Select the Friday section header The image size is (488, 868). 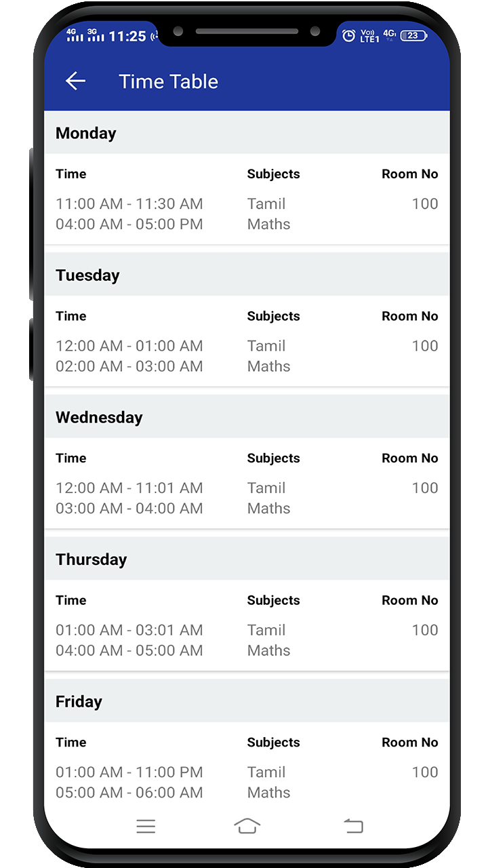247,701
